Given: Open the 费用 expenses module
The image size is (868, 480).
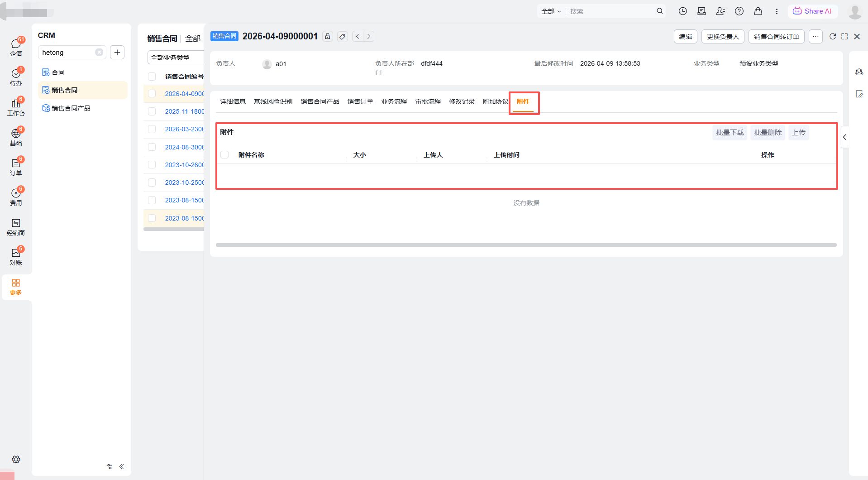Looking at the screenshot, I should [16, 196].
